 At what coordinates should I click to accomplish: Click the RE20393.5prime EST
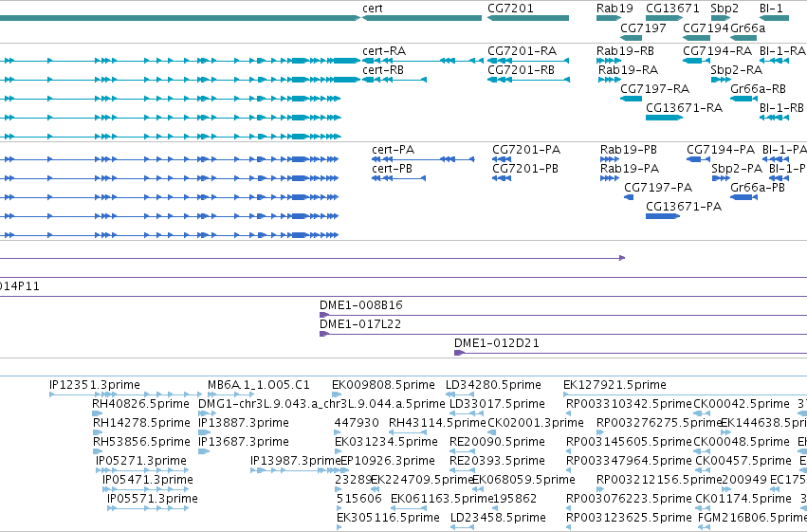click(x=462, y=470)
